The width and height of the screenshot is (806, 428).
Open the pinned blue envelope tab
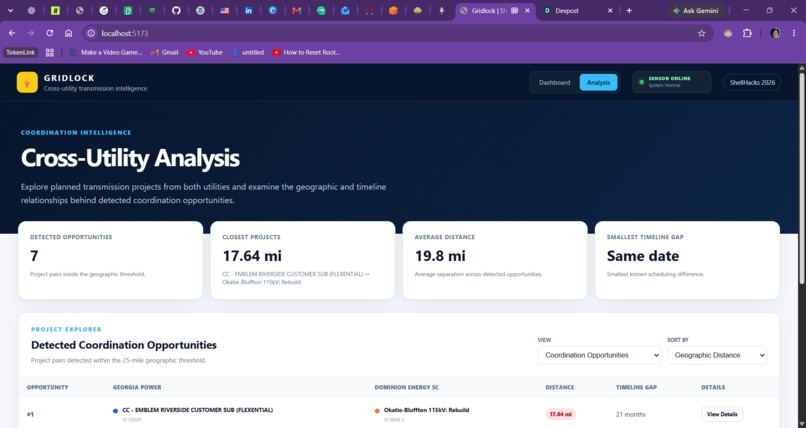click(x=345, y=10)
